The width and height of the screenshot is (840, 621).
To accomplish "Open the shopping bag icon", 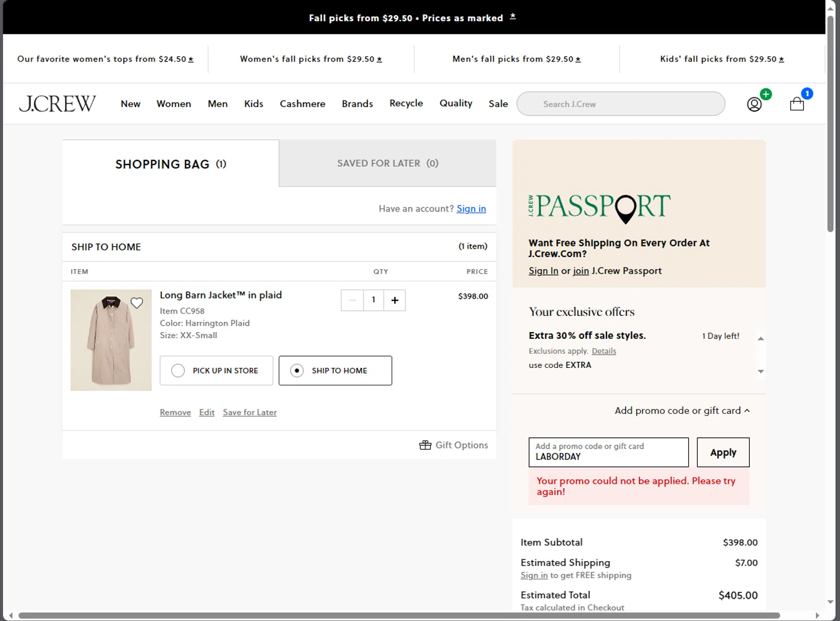I will (797, 104).
